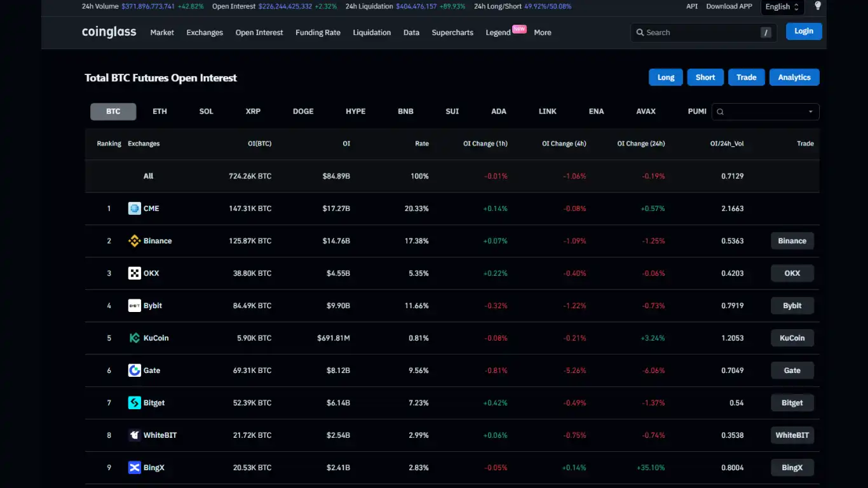Sort by OI Change (4h) column header

[564, 144]
